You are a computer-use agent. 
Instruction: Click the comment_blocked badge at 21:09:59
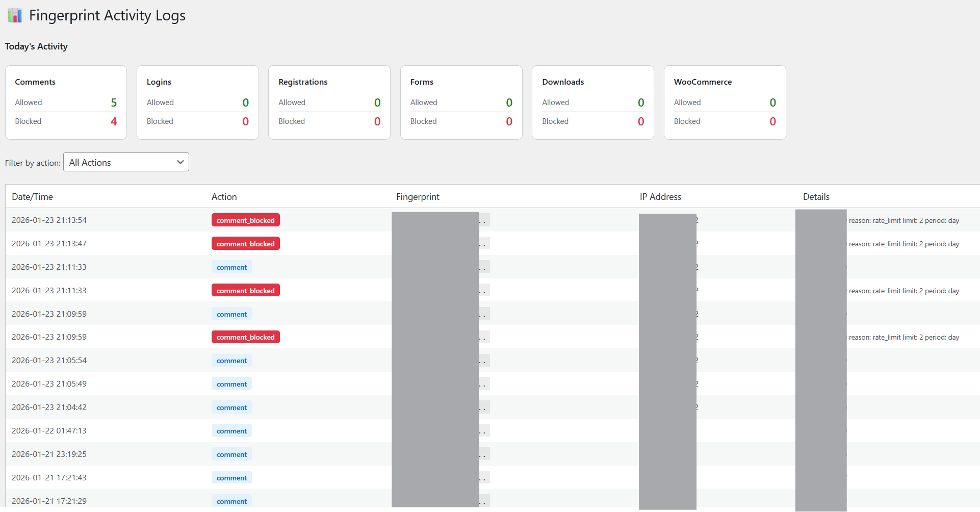[x=246, y=337]
